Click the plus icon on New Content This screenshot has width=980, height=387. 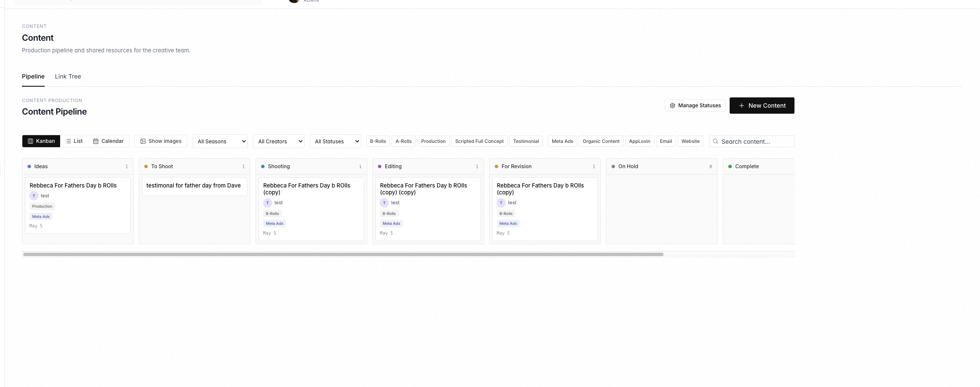(x=742, y=105)
